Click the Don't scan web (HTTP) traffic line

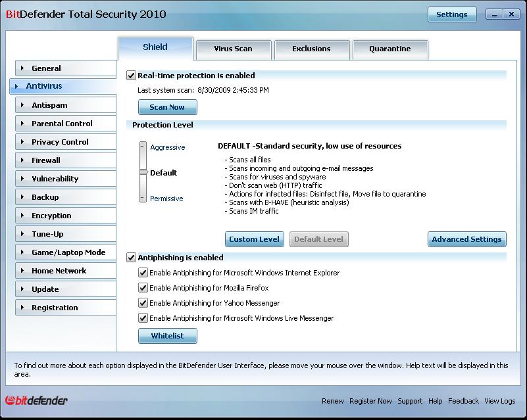(273, 185)
